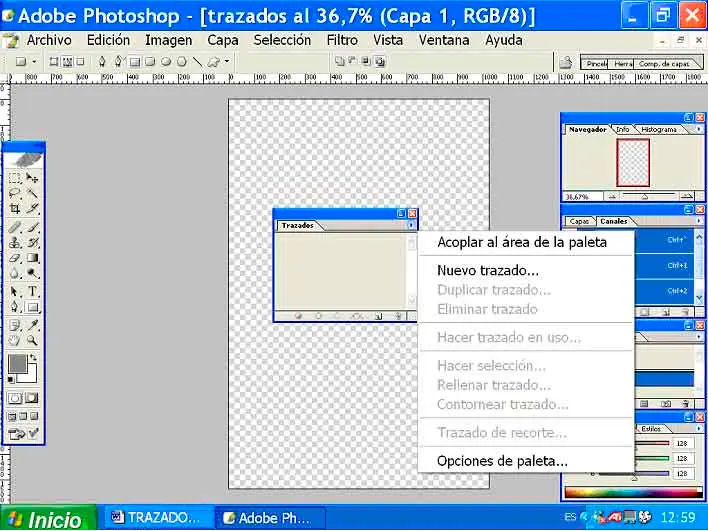Open the Filtro menu

[x=342, y=40]
